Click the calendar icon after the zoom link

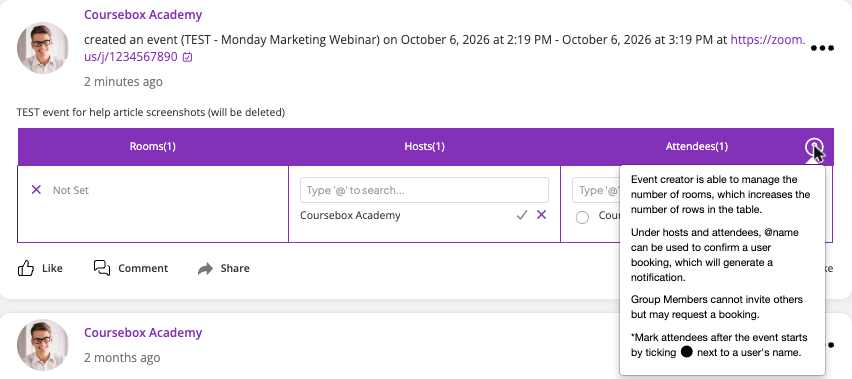coord(187,57)
